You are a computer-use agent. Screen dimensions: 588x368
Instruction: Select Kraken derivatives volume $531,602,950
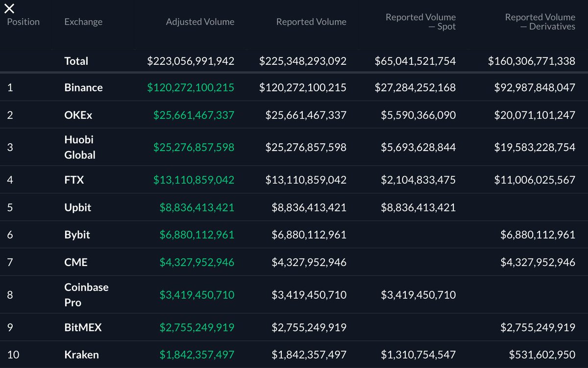pyautogui.click(x=542, y=355)
